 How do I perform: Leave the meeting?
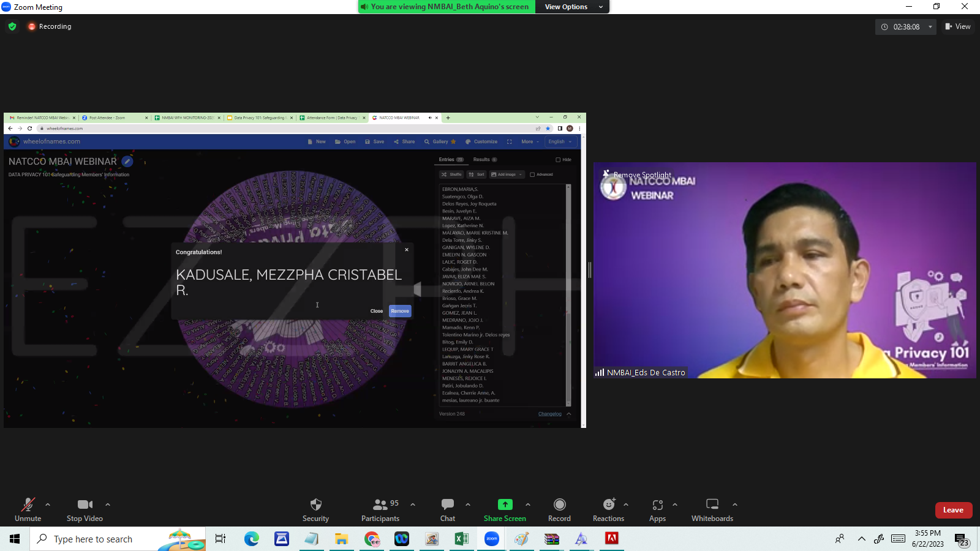pos(954,510)
